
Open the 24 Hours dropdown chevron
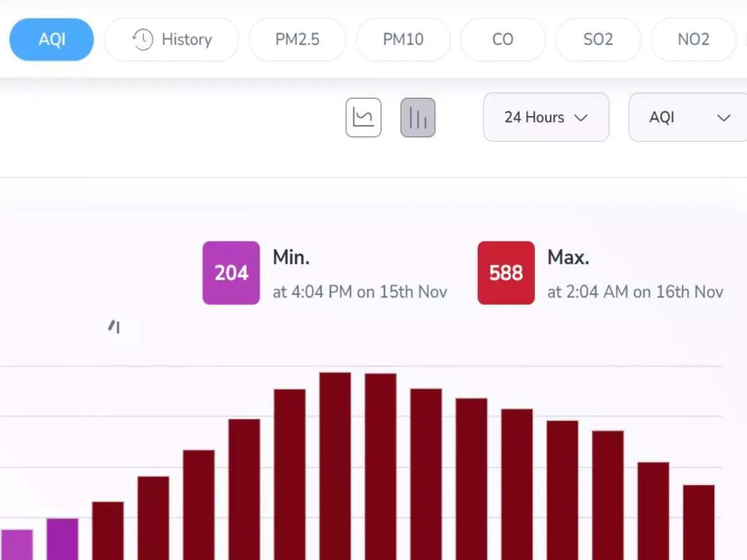583,118
